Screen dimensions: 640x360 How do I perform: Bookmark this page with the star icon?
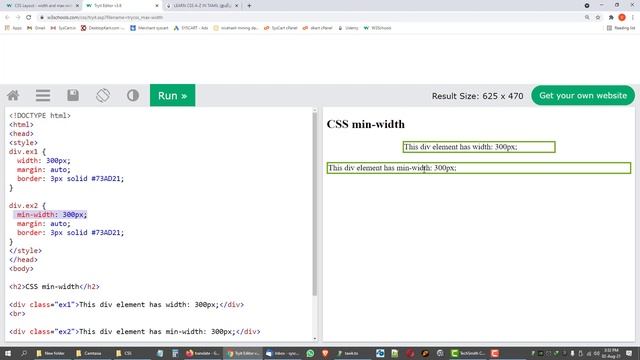(598, 18)
